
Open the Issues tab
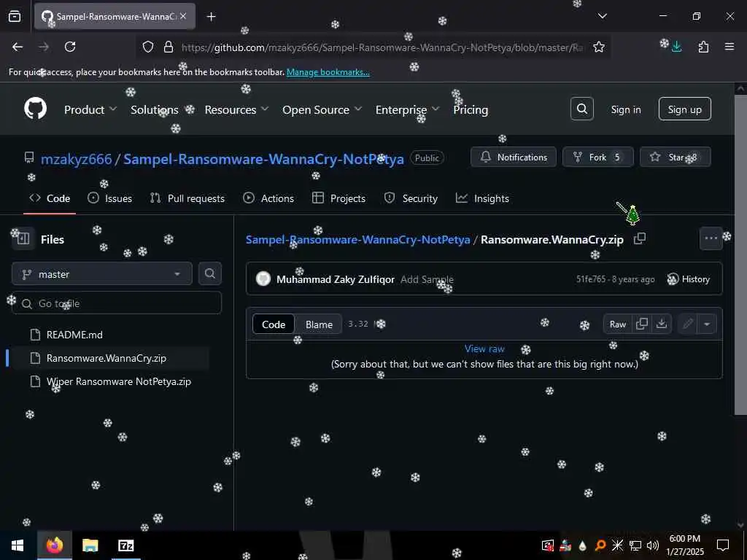click(x=110, y=198)
